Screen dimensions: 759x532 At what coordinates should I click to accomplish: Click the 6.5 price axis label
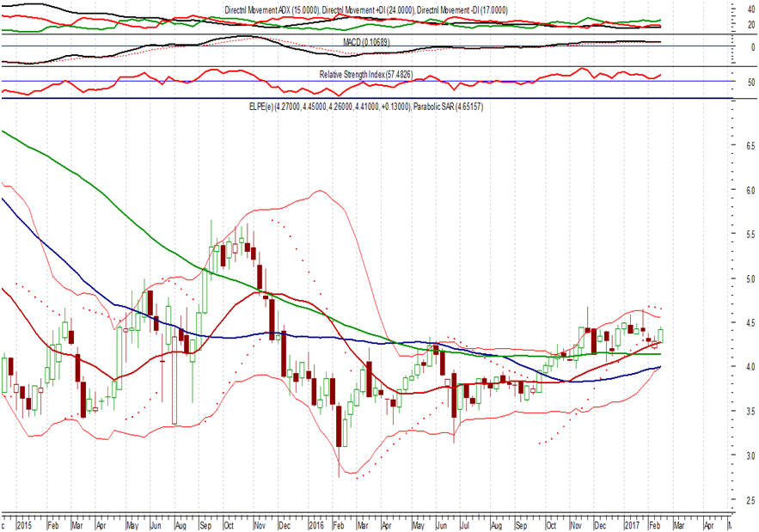click(750, 146)
